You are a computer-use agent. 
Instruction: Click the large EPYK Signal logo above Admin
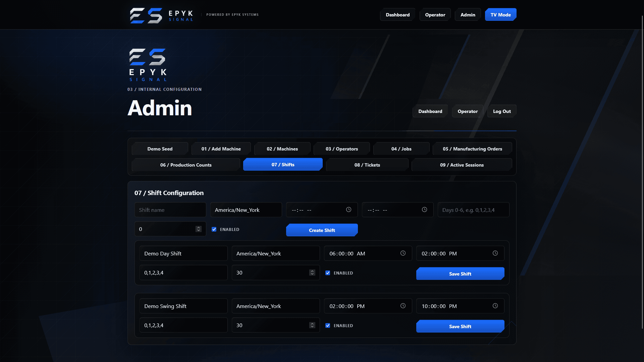[x=148, y=65]
